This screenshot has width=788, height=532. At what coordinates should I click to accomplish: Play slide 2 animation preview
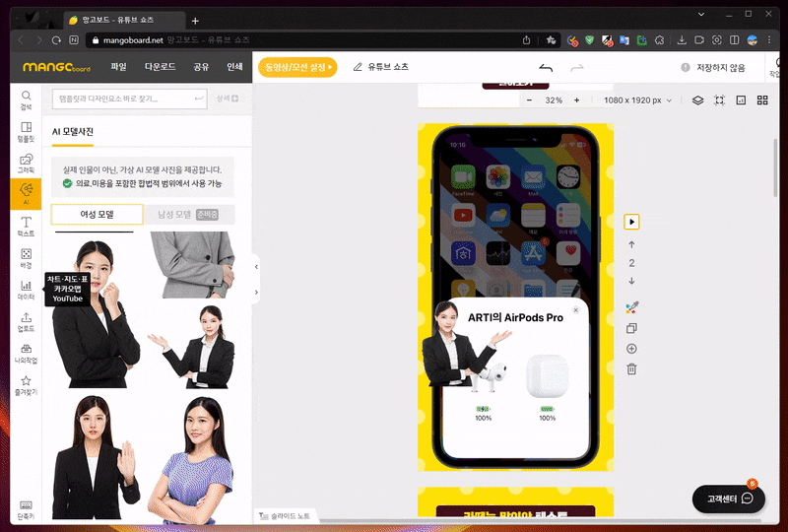click(x=631, y=222)
